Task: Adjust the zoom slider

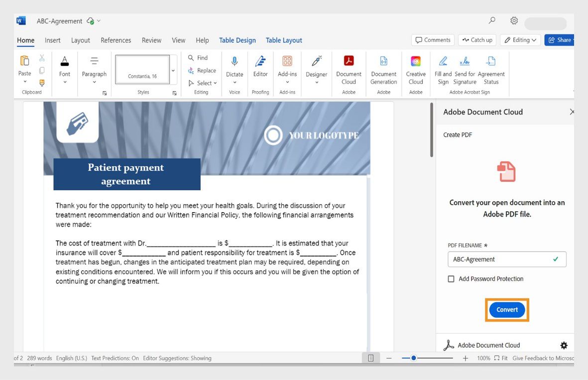Action: click(414, 358)
